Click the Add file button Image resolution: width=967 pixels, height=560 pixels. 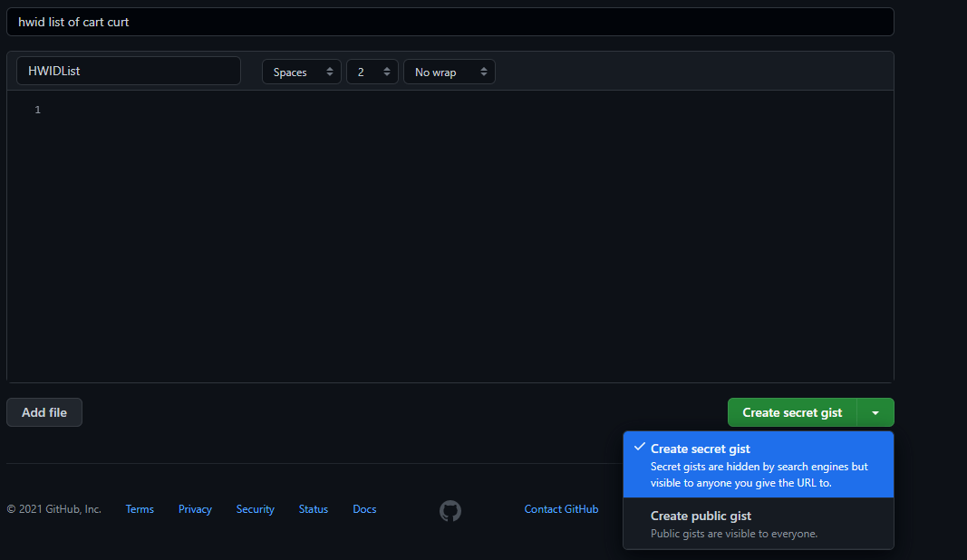pos(44,412)
